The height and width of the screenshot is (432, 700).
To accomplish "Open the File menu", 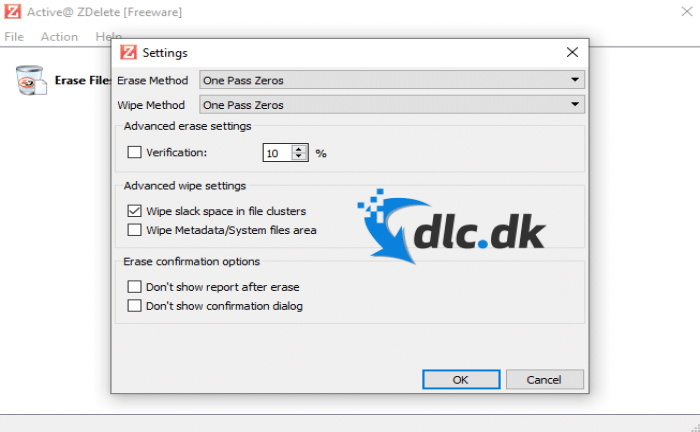I will click(x=14, y=37).
